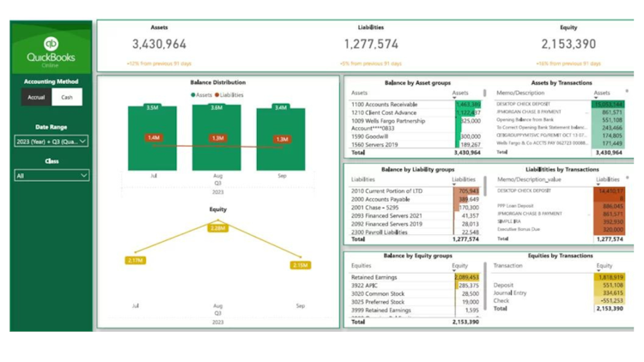Select Deposit row in Equities by Transactions
This screenshot has width=644, height=362.
point(559,286)
